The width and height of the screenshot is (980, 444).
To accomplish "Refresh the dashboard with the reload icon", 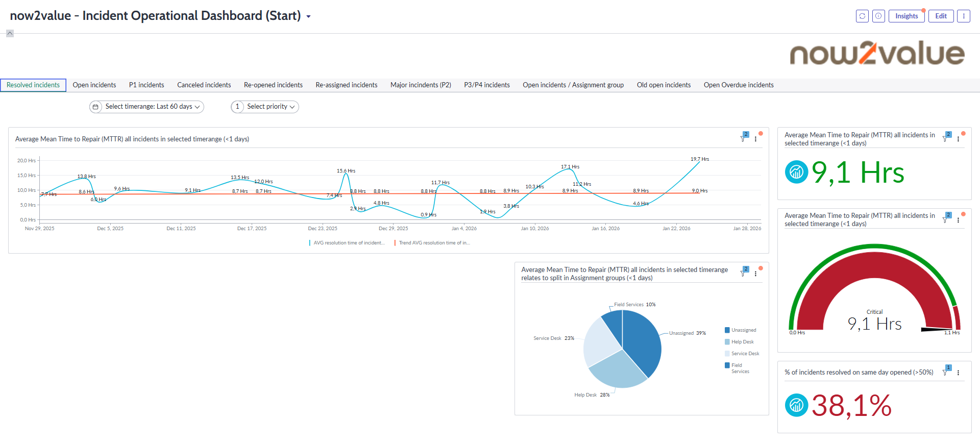I will (x=862, y=16).
